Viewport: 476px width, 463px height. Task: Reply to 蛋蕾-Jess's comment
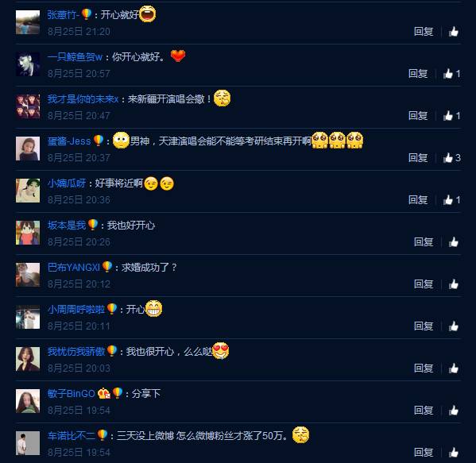coord(418,158)
